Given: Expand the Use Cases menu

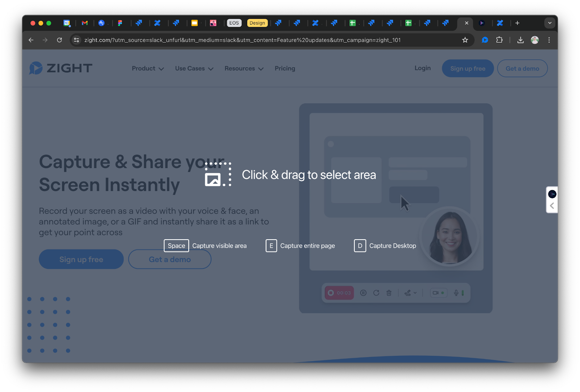Looking at the screenshot, I should click(x=194, y=68).
